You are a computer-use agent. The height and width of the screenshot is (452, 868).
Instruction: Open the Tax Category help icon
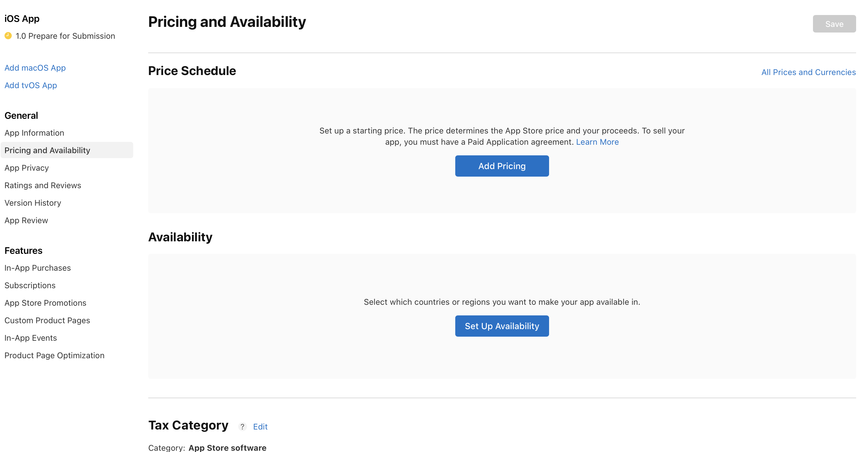coord(242,426)
